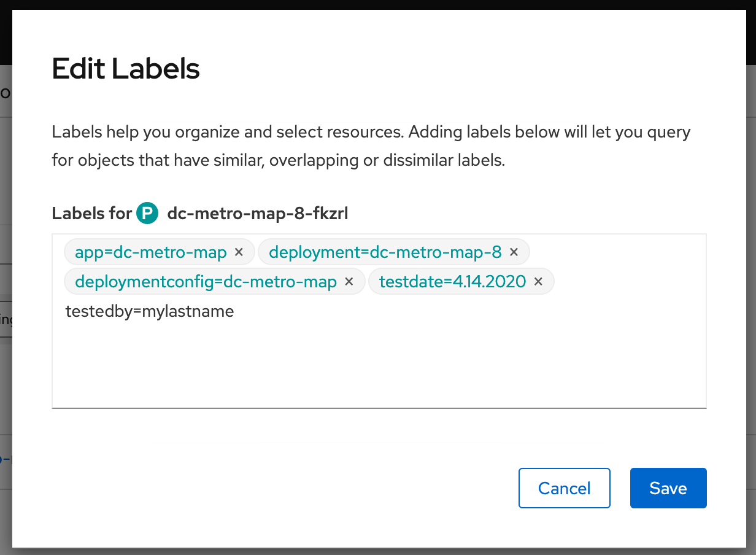This screenshot has width=756, height=555.
Task: Click the 'Labels for' field caption
Action: coord(92,213)
